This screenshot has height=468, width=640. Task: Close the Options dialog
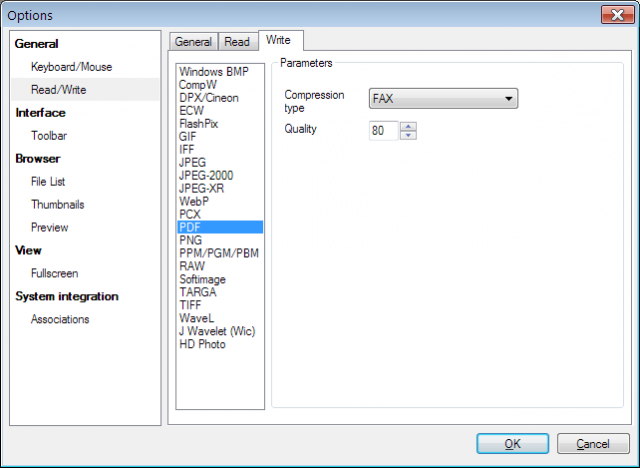click(618, 15)
